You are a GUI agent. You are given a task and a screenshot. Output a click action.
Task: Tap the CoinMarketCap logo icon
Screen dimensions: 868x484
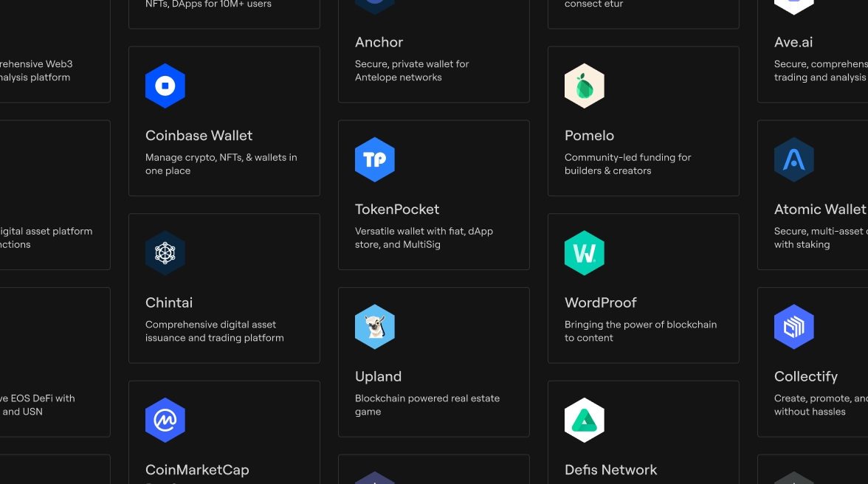[165, 420]
